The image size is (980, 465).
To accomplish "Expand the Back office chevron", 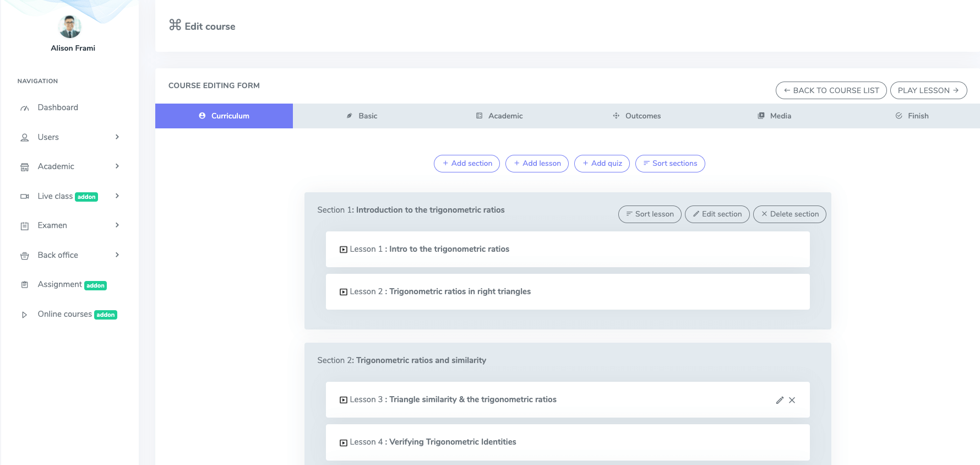I will pyautogui.click(x=117, y=255).
